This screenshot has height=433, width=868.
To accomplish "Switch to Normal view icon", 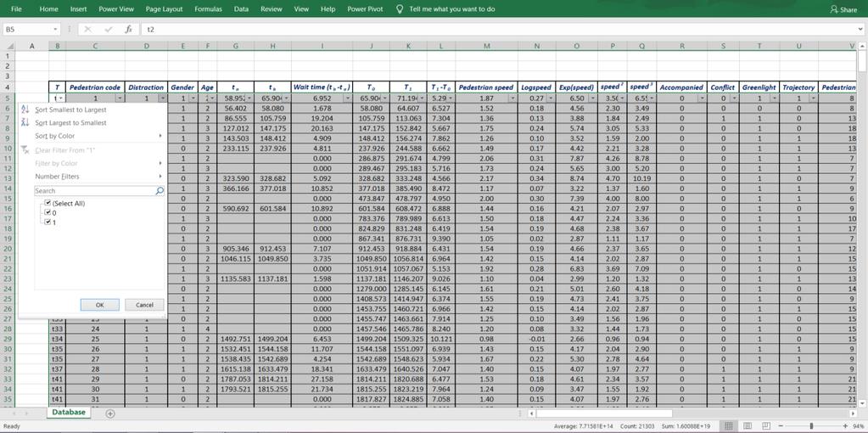I will tap(729, 426).
